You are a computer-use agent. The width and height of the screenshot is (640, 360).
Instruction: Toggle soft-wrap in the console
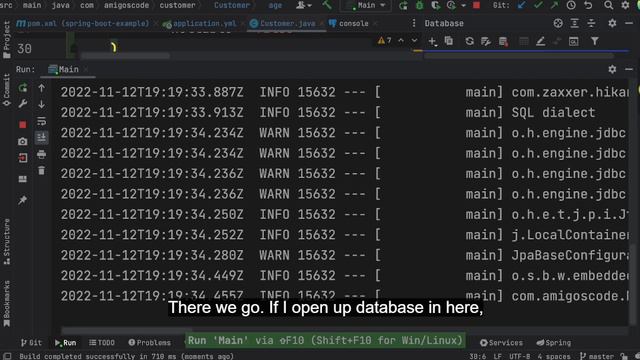42,121
